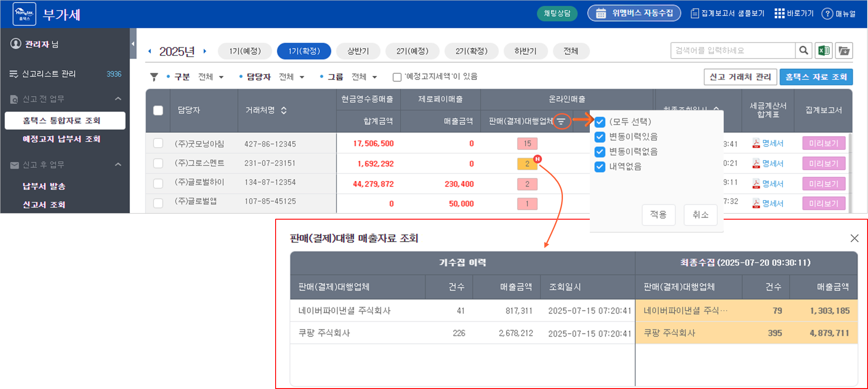Open the 그룹 전체 dropdown
This screenshot has height=389, width=868.
pos(364,77)
